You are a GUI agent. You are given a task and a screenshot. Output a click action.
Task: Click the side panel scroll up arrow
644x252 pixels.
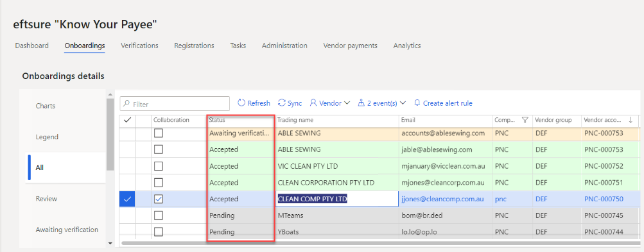pos(110,95)
